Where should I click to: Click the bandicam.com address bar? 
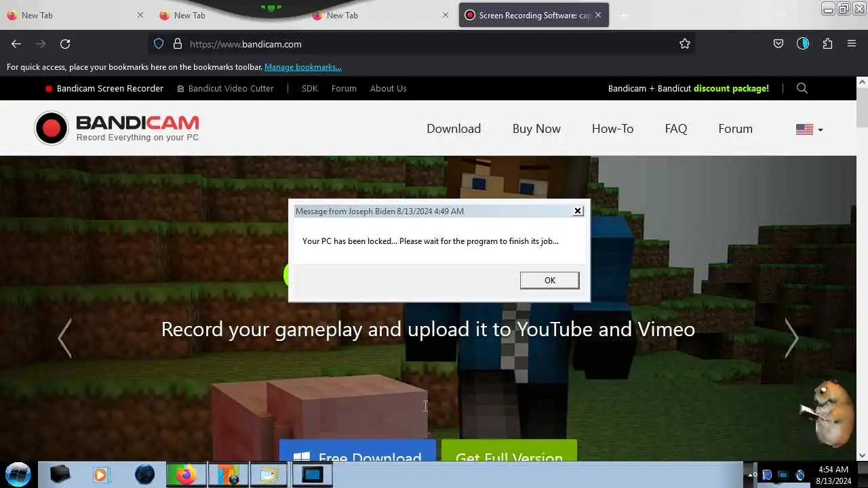point(420,43)
